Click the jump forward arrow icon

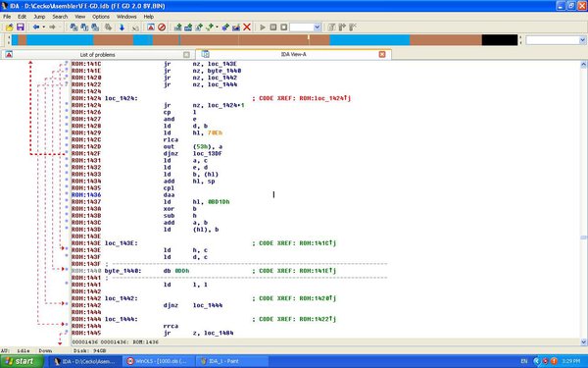click(53, 27)
